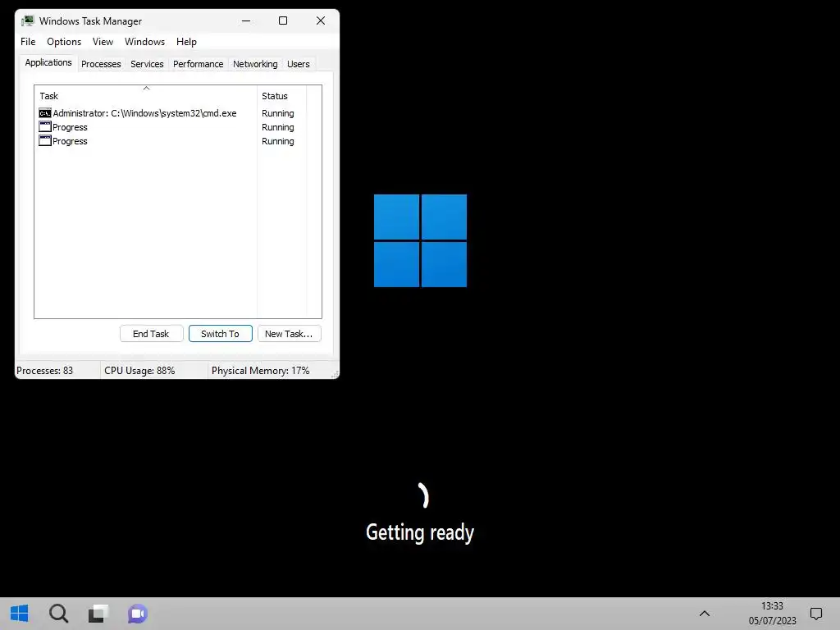Open the View menu
This screenshot has height=630, width=840.
click(x=103, y=42)
